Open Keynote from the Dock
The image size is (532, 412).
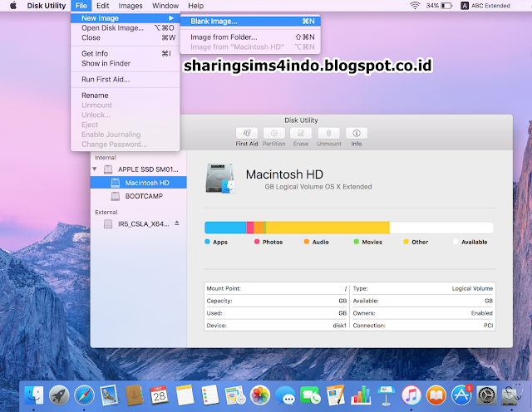386,395
